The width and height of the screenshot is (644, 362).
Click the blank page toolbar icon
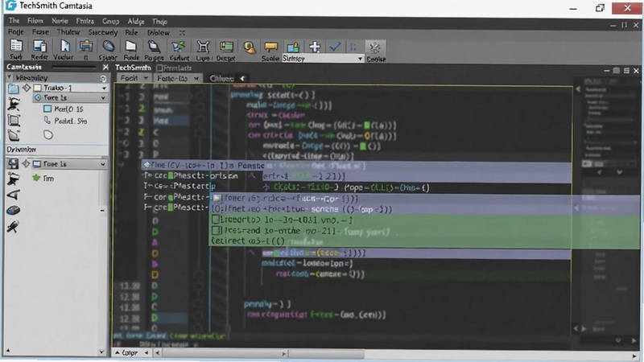130,46
